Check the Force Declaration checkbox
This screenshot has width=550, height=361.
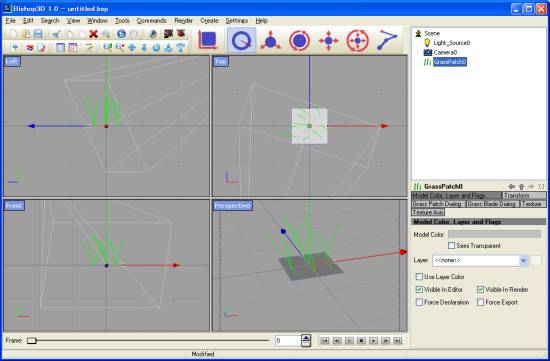pyautogui.click(x=419, y=302)
